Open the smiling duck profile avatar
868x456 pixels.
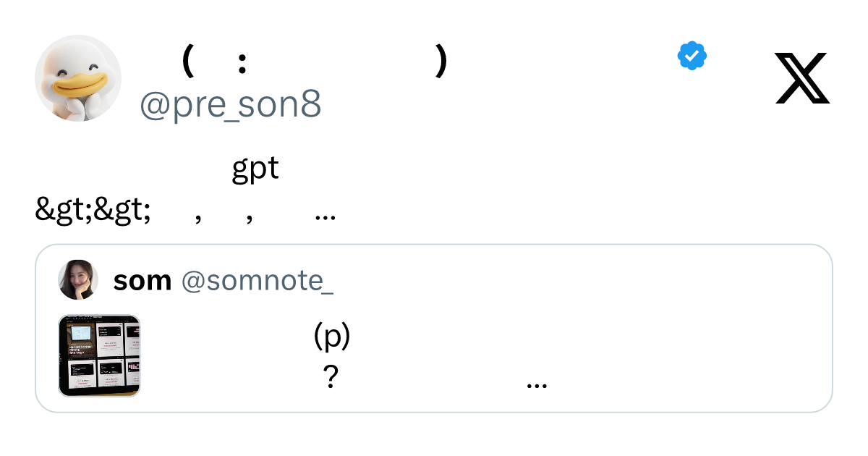tap(78, 78)
